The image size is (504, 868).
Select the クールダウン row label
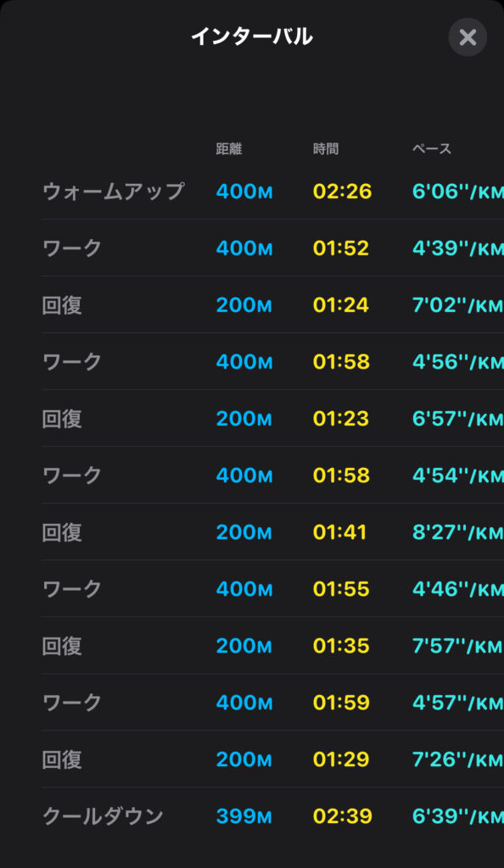tap(103, 816)
